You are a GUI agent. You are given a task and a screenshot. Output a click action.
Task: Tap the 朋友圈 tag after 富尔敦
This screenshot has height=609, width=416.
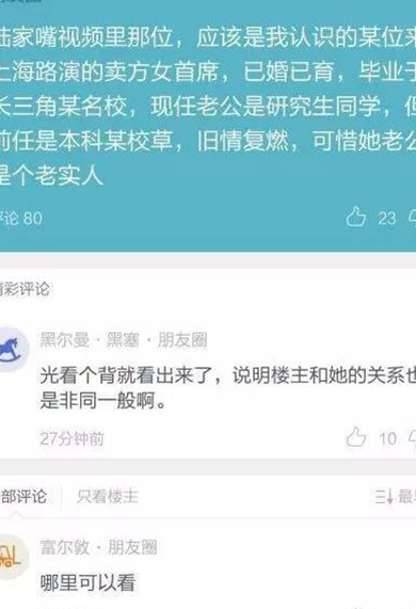[x=132, y=547]
